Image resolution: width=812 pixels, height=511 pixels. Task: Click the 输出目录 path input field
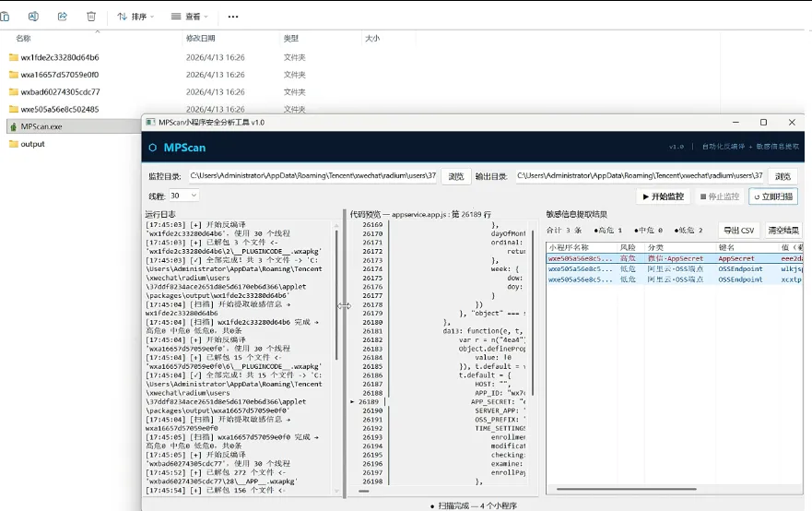point(640,175)
